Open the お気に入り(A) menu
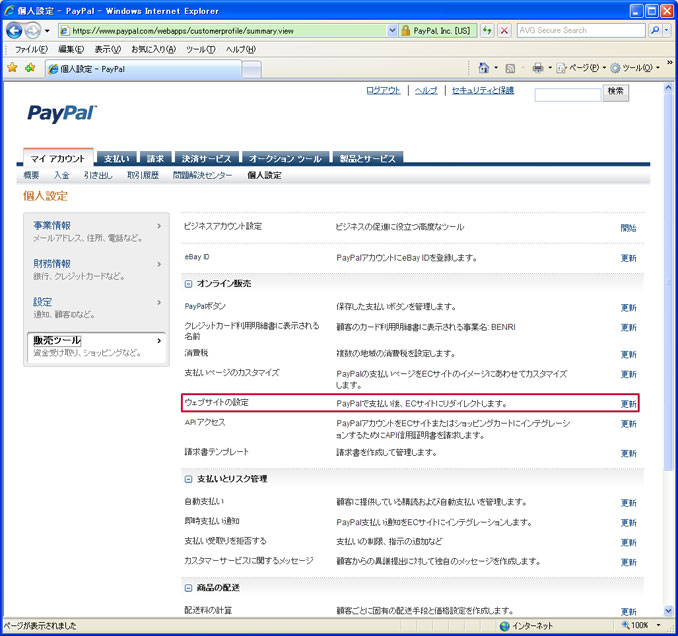The height and width of the screenshot is (636, 678). (x=154, y=49)
